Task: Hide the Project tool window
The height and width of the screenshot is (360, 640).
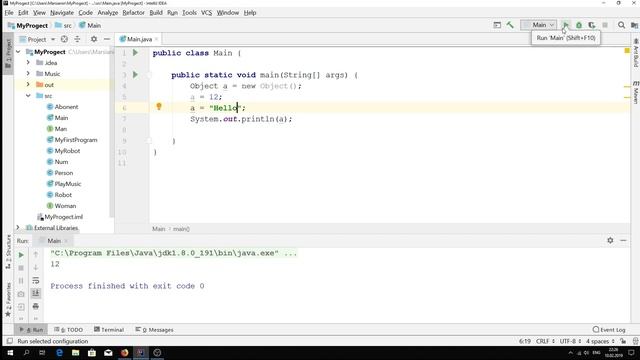Action: coord(107,39)
